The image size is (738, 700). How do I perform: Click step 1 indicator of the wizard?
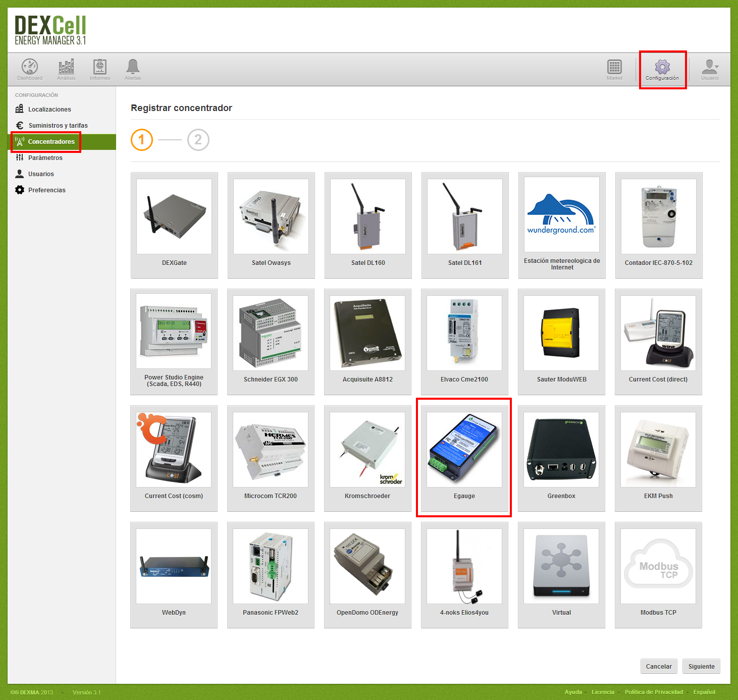(x=142, y=140)
